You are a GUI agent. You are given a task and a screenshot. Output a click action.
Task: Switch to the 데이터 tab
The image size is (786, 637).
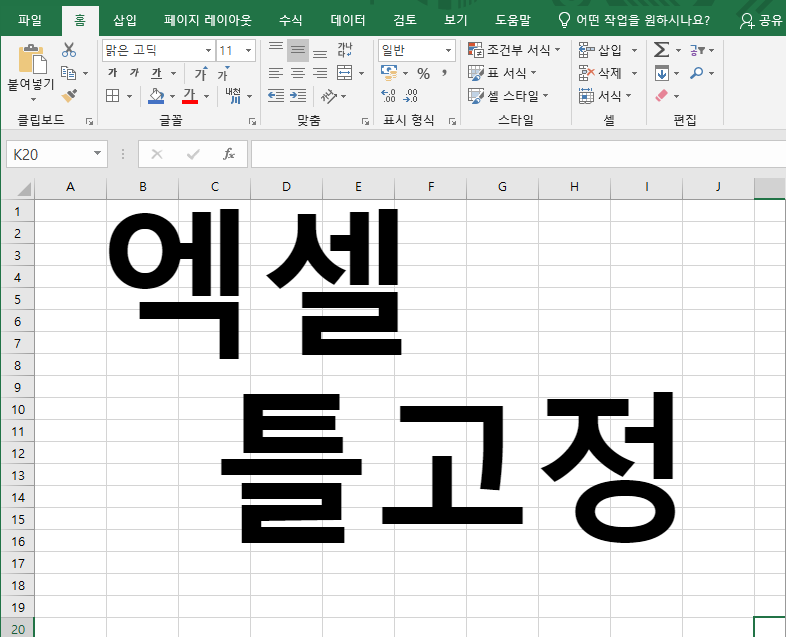348,20
